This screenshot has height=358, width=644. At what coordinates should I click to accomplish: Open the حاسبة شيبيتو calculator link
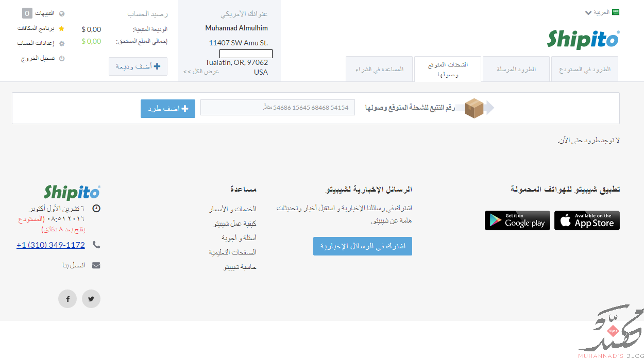(x=240, y=267)
